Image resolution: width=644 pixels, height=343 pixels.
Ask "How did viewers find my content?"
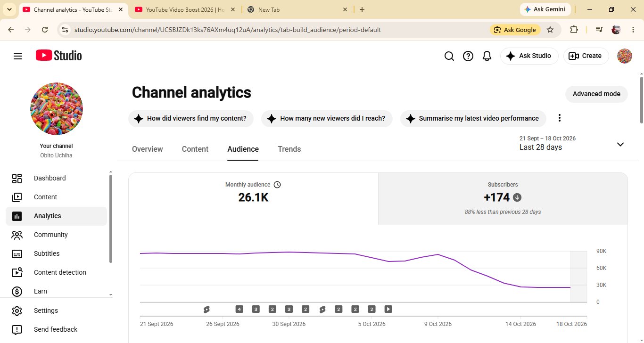(x=191, y=119)
